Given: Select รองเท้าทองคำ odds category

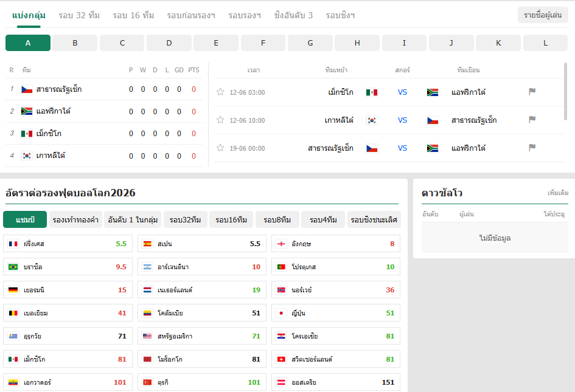Looking at the screenshot, I should (x=75, y=219).
